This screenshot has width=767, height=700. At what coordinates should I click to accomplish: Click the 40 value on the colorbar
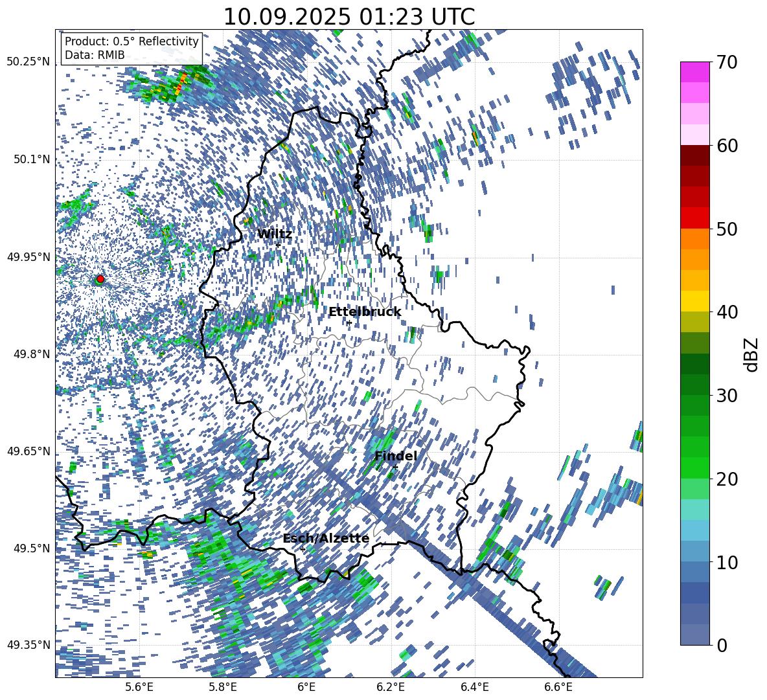[726, 312]
